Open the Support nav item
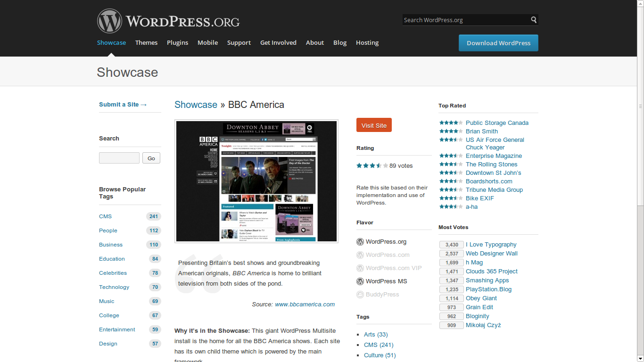644x362 pixels. [x=239, y=42]
